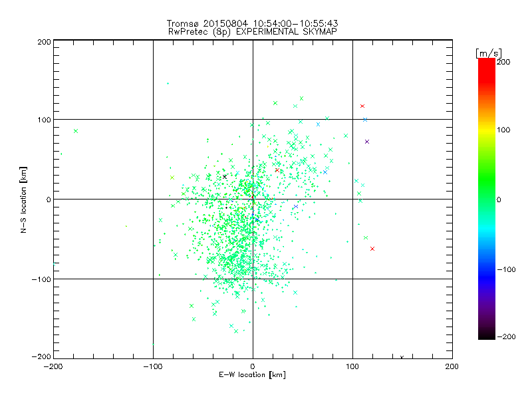Screen dimensions: 532x399
Task: Click the E-W axis tick label "200"
Action: (452, 366)
